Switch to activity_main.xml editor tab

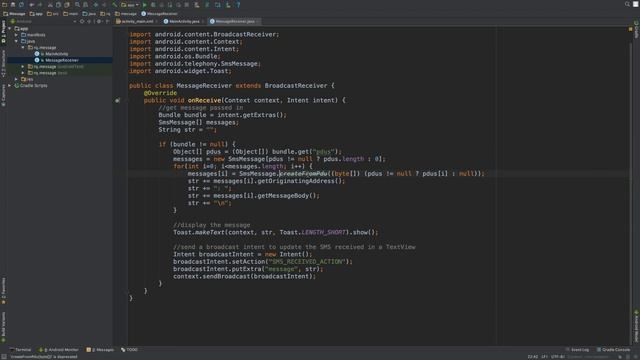(x=137, y=21)
